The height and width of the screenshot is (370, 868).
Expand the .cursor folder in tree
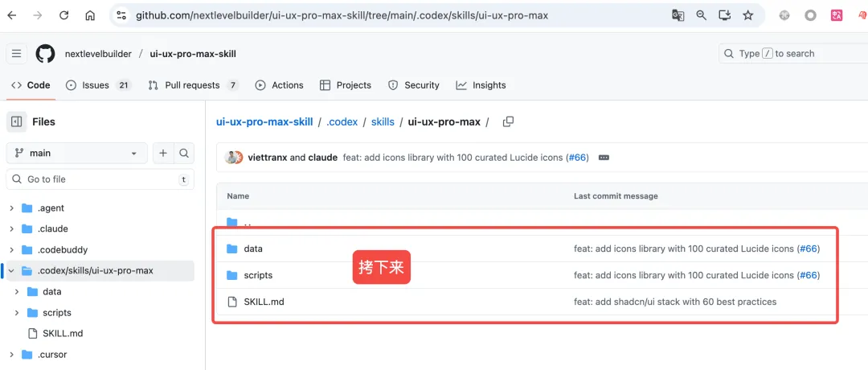tap(11, 355)
